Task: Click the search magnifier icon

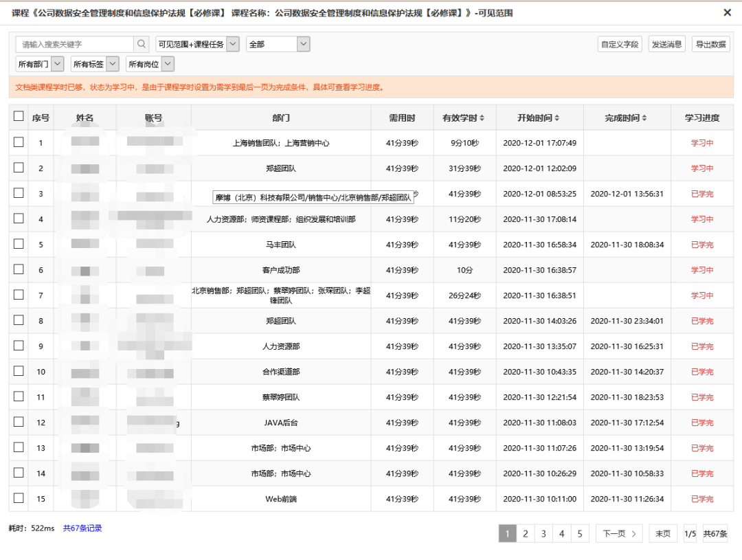Action: [142, 43]
